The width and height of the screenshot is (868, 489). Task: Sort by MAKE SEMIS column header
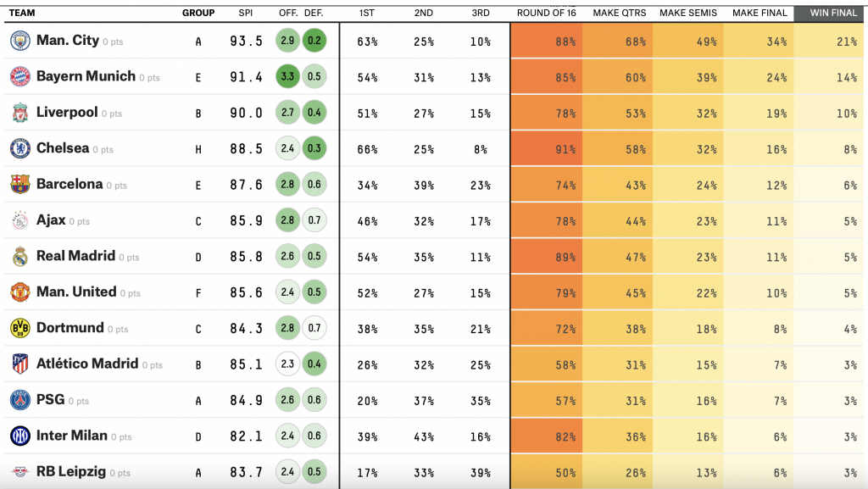coord(687,13)
